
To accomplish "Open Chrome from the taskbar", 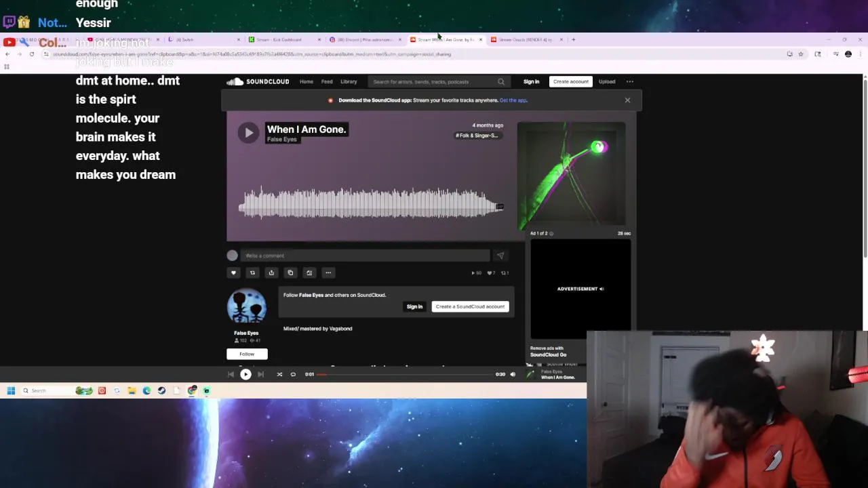I will 192,390.
